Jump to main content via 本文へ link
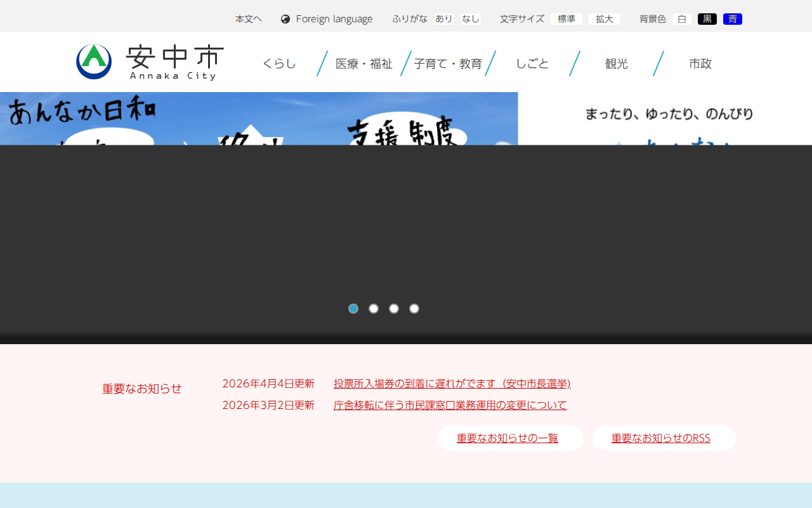Screen dimensions: 812x508 click(x=248, y=18)
